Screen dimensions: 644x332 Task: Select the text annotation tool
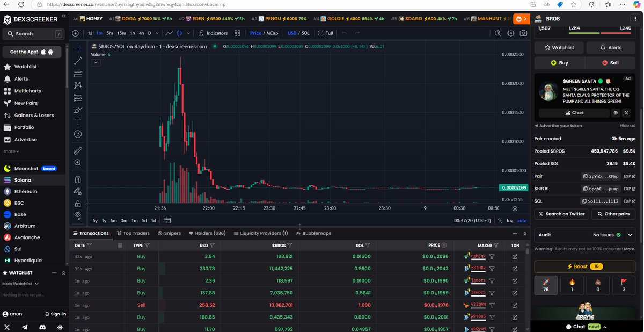[x=78, y=122]
